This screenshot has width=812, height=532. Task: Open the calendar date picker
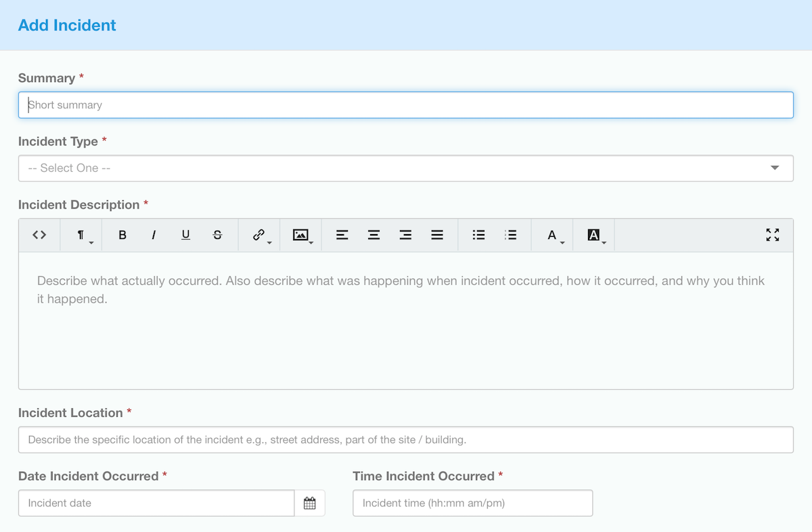coord(310,503)
